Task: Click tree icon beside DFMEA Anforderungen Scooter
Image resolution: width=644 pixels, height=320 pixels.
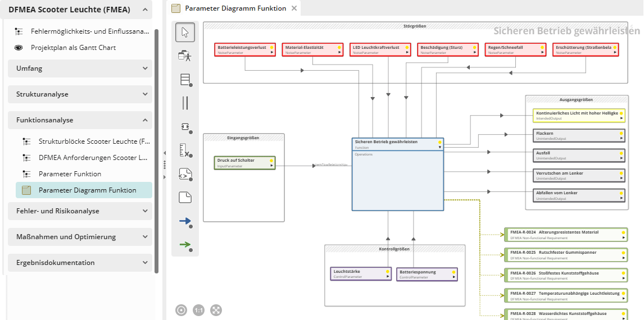Action: (x=27, y=158)
